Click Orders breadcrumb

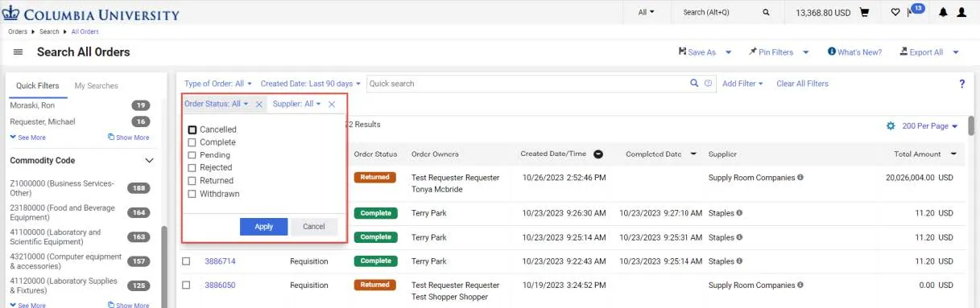(x=18, y=31)
